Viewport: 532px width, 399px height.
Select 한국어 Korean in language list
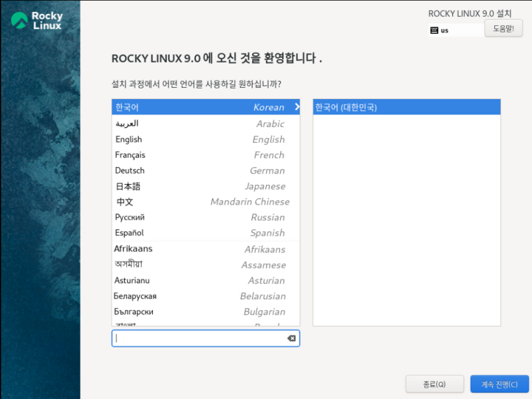tap(205, 107)
